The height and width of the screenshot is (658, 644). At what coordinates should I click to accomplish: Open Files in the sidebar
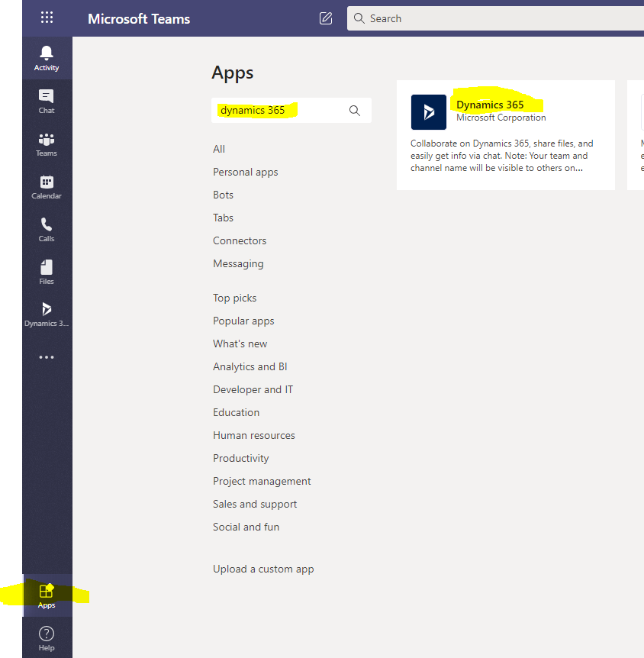[x=47, y=272]
